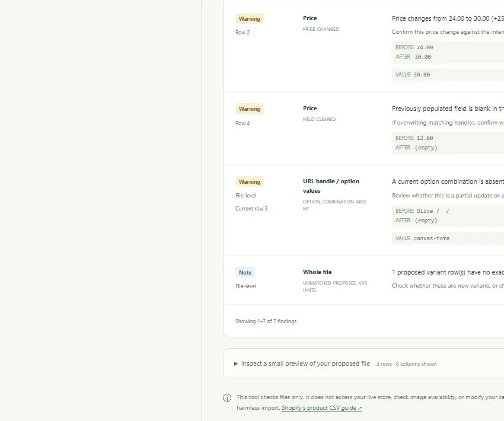Click the 'BEFORE Olive / /' line
Image resolution: width=504 pixels, height=421 pixels.
(422, 211)
